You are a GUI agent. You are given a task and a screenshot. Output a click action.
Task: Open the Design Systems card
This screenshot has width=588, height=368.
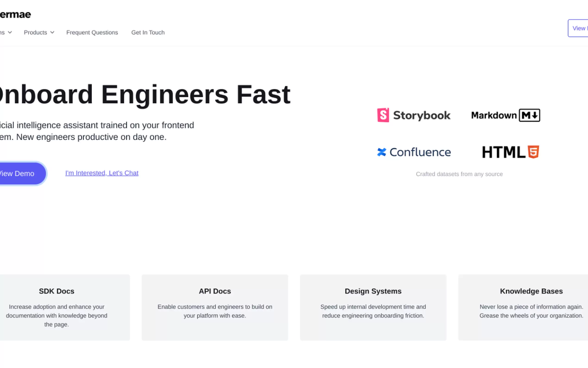(373, 307)
